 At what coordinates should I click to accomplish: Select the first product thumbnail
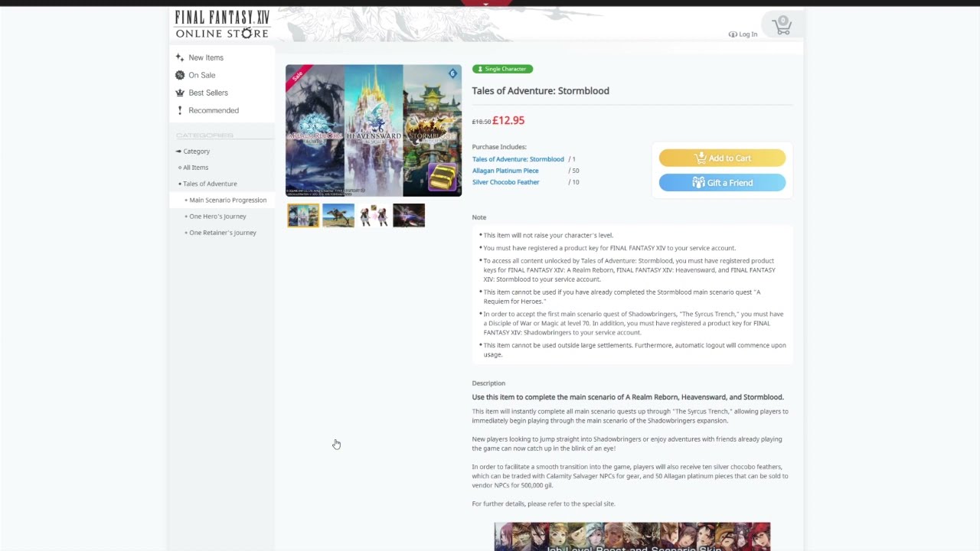(x=303, y=216)
